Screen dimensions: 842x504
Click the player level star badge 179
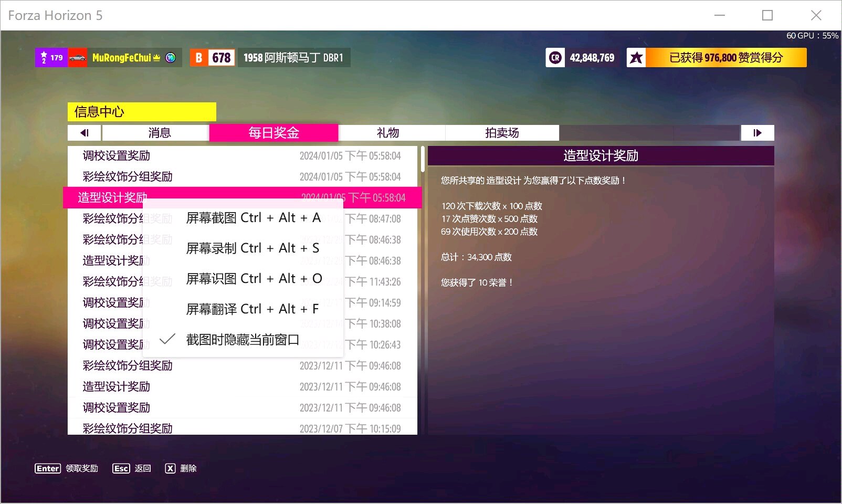click(51, 58)
